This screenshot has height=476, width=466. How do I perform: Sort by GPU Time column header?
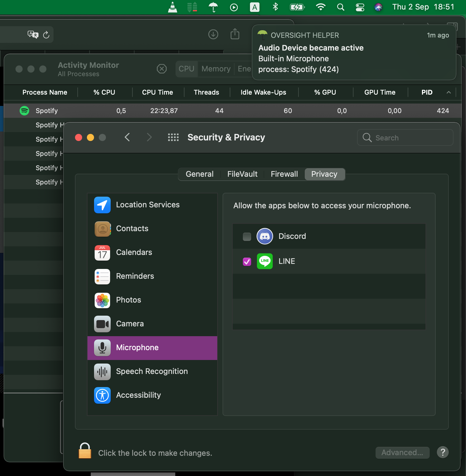[x=380, y=92]
